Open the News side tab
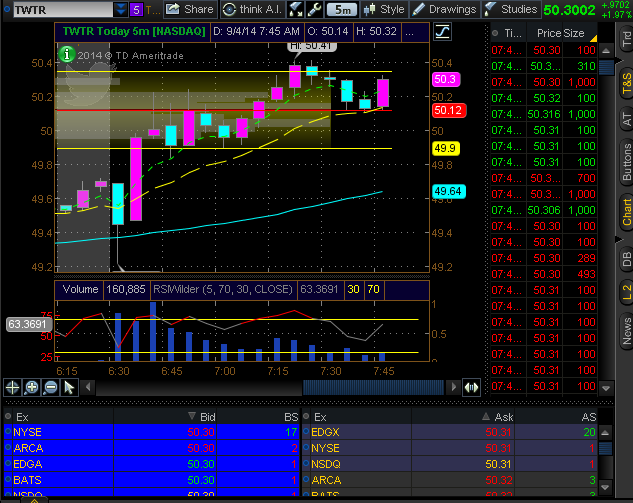633x503 pixels. point(626,330)
